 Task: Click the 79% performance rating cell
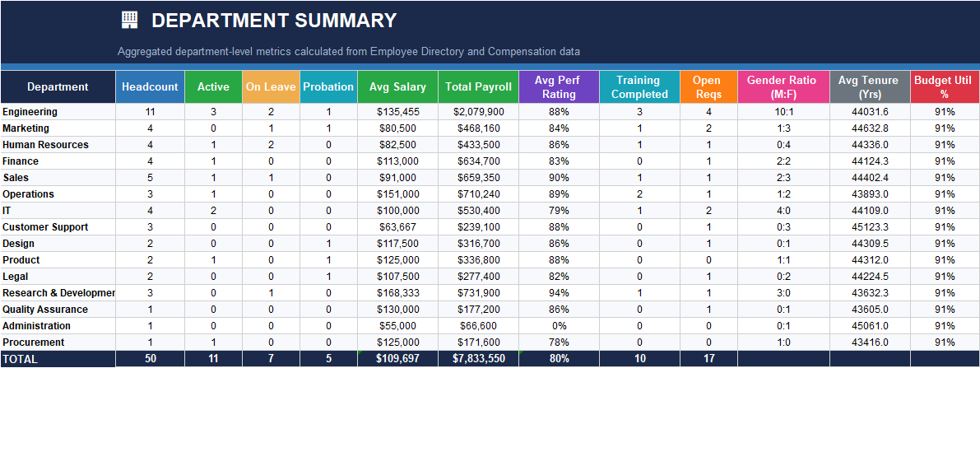(x=559, y=211)
